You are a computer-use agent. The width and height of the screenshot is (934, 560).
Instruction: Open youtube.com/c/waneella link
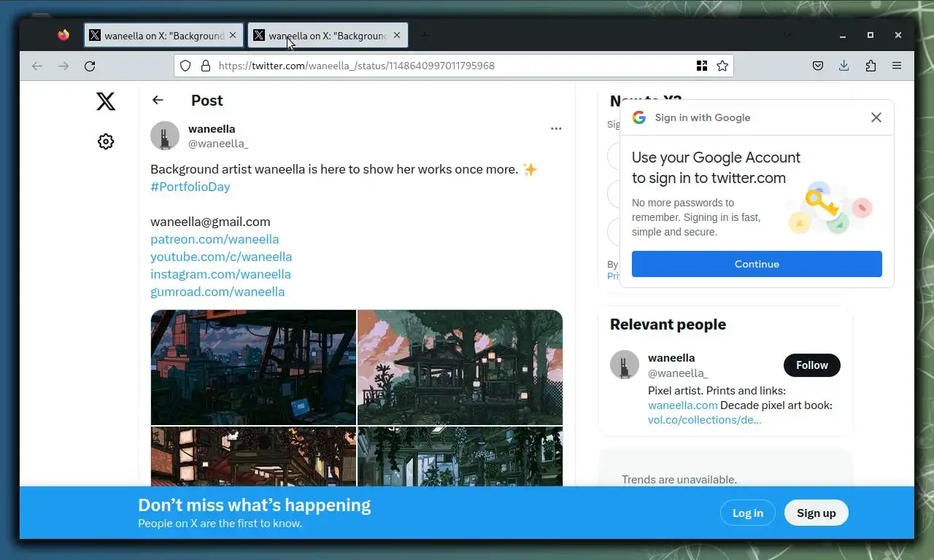(221, 257)
